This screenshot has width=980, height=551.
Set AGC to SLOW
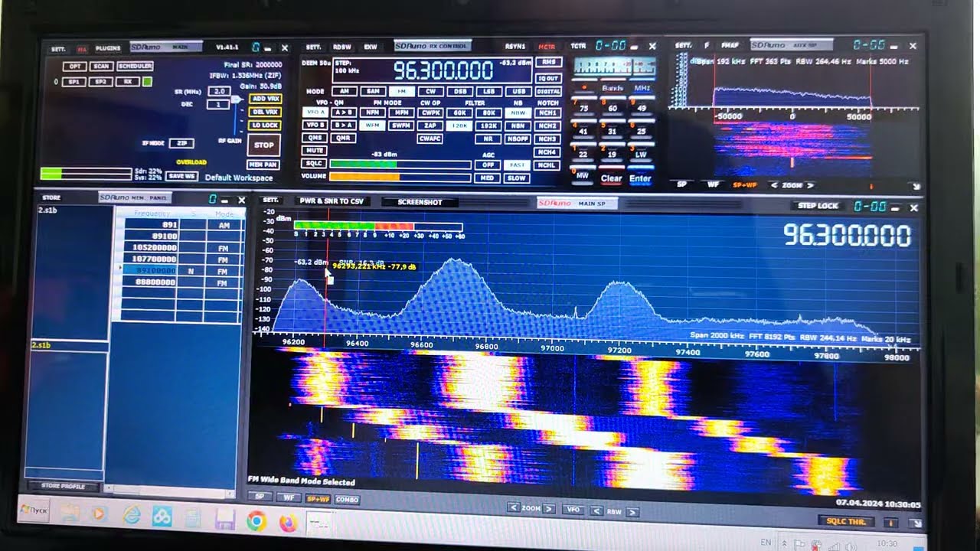coord(517,178)
